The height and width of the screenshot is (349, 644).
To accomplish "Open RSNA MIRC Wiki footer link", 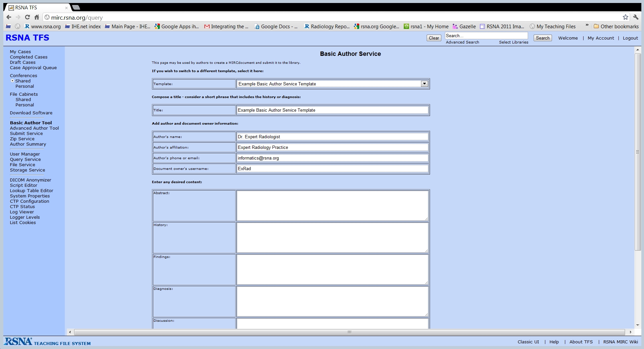I will click(620, 342).
